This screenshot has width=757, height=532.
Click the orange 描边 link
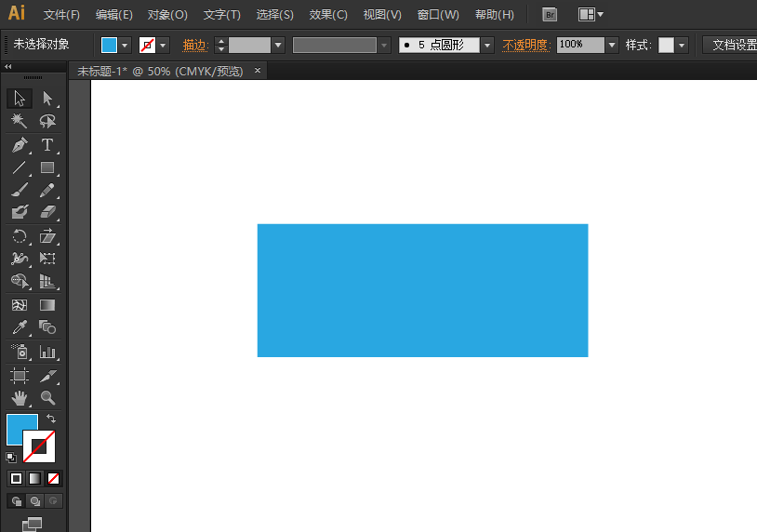[194, 46]
